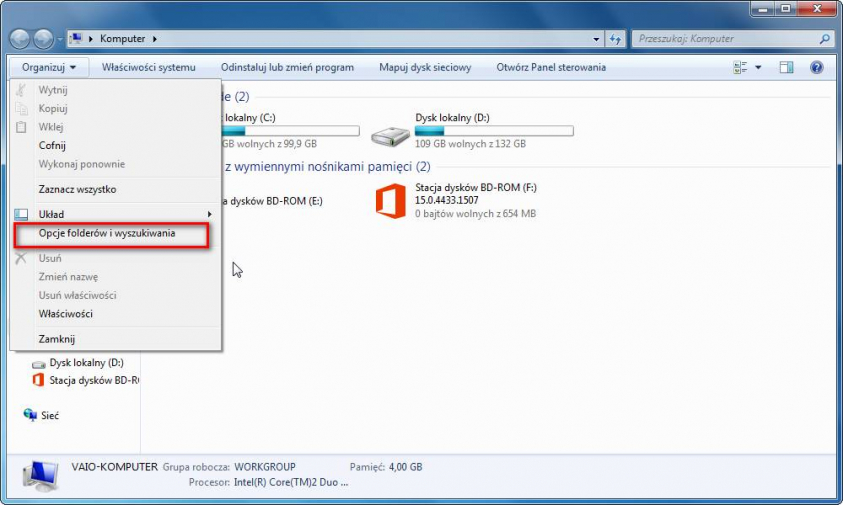Collapse the Organizuj dropdown menu
Viewport: 843px width, 505px height.
[49, 68]
